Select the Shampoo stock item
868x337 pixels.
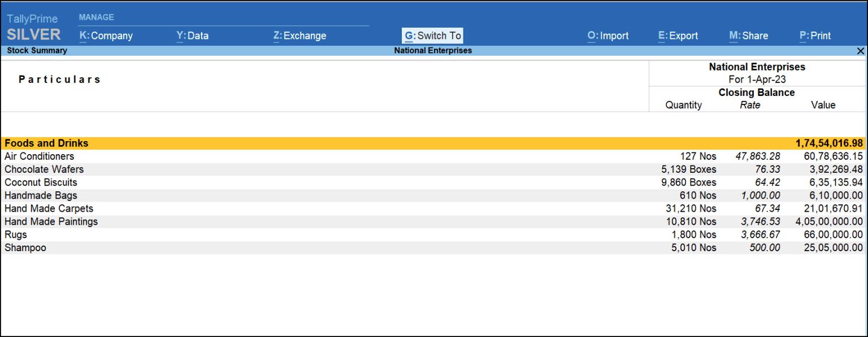pyautogui.click(x=25, y=247)
